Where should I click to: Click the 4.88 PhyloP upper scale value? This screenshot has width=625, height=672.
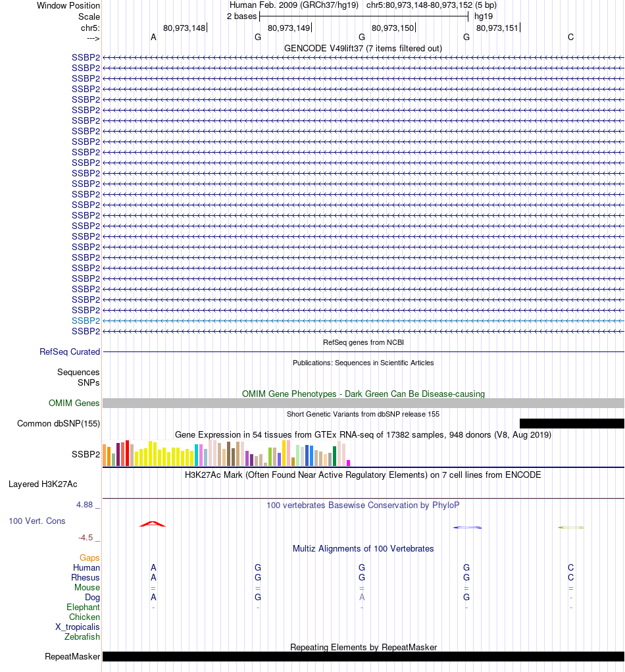pyautogui.click(x=84, y=504)
